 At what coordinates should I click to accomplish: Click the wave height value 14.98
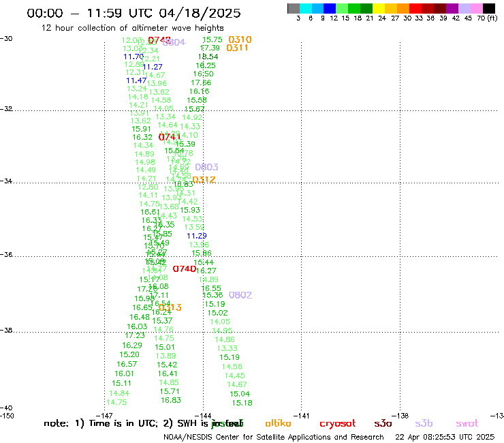point(145,162)
